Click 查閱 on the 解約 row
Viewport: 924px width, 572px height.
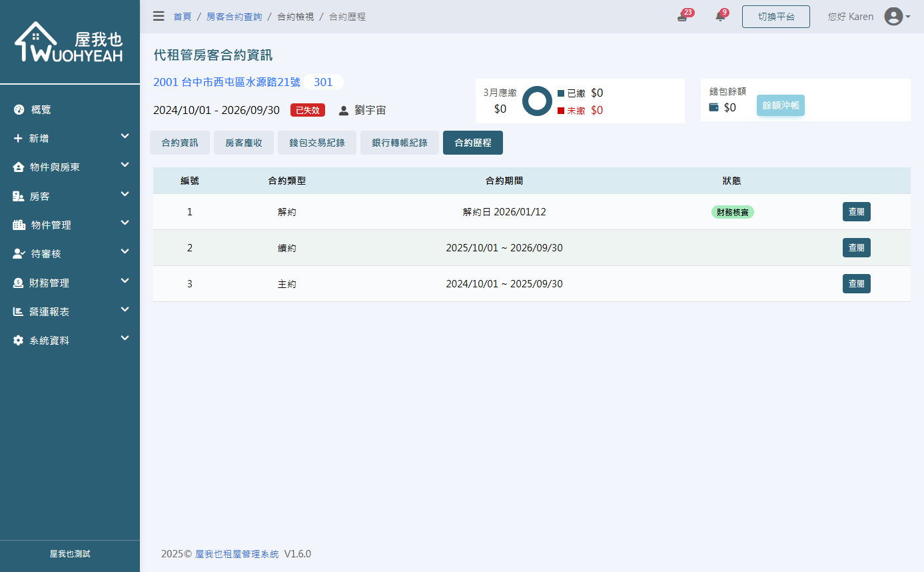pos(856,211)
